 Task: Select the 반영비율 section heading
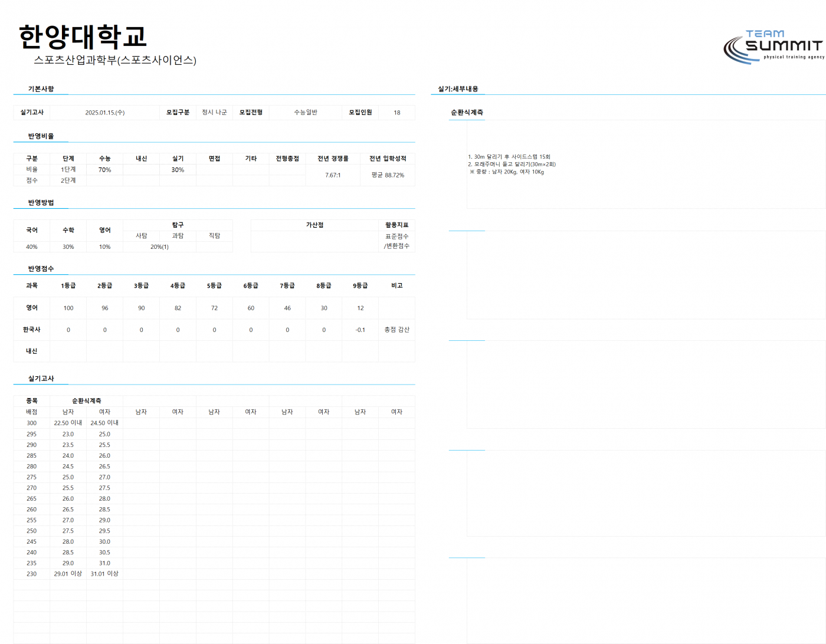coord(41,136)
